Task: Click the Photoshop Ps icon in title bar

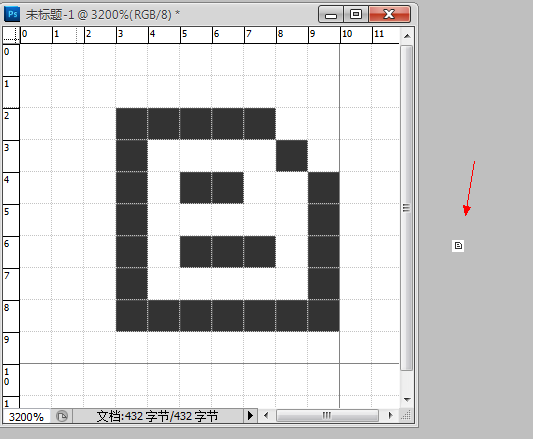Action: 12,14
